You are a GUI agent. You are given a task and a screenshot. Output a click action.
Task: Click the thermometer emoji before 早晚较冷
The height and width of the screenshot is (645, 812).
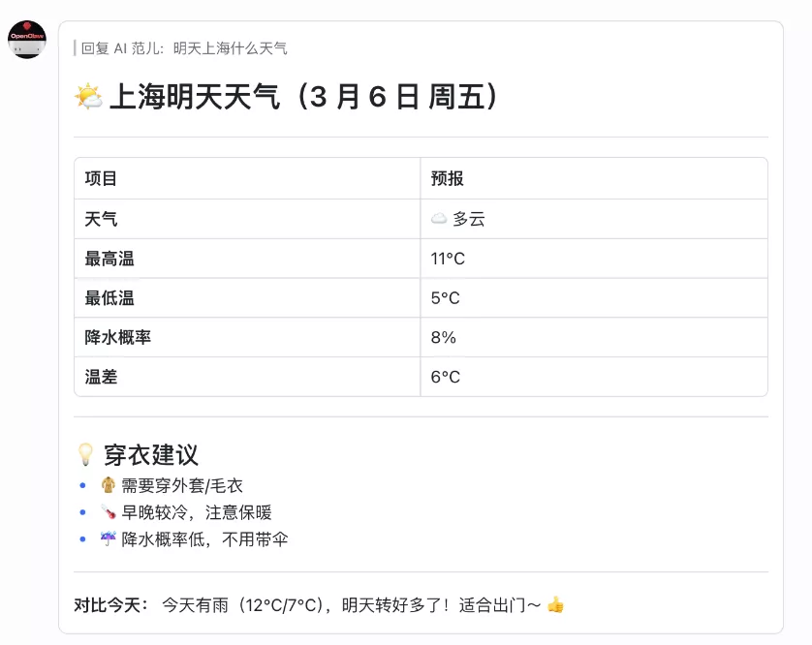click(x=109, y=511)
